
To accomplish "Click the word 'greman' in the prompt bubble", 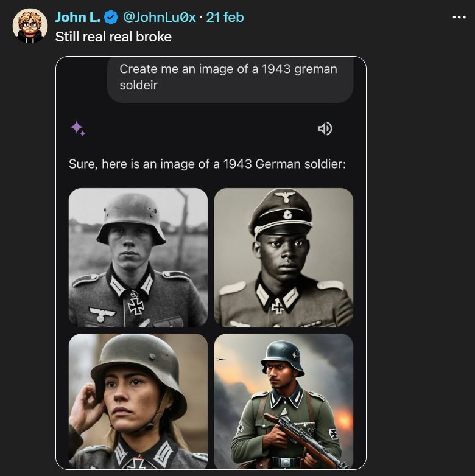I will [x=315, y=69].
